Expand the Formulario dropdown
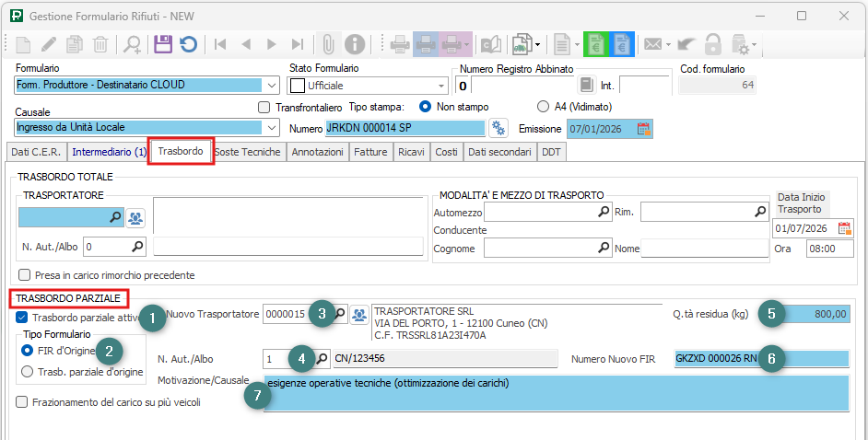 click(272, 86)
